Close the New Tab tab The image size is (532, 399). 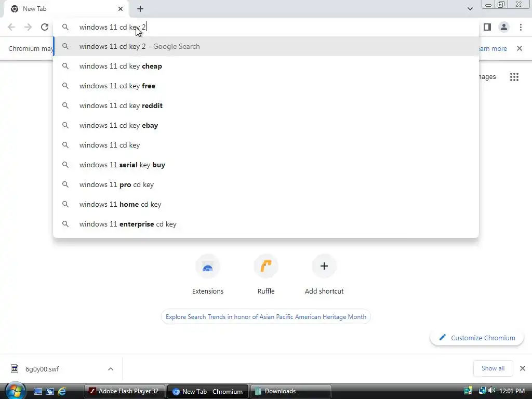click(121, 9)
